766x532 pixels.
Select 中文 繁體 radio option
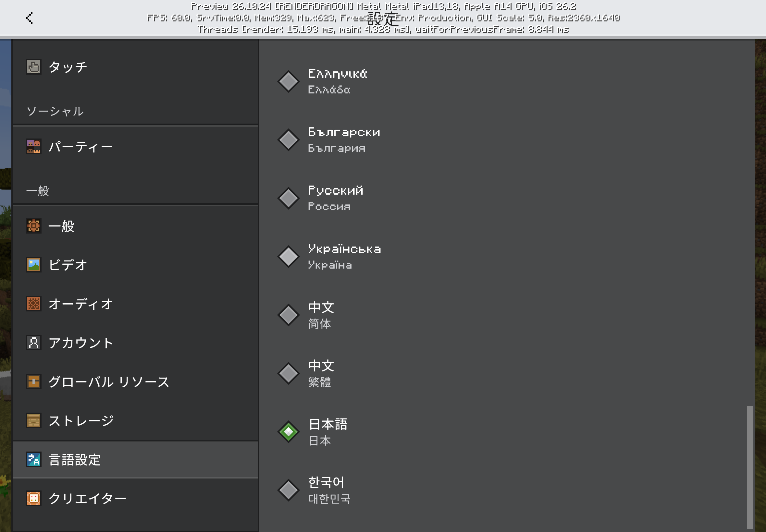[x=289, y=373]
